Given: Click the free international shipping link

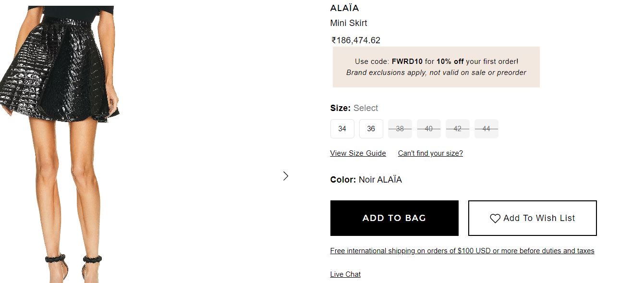Looking at the screenshot, I should 462,250.
